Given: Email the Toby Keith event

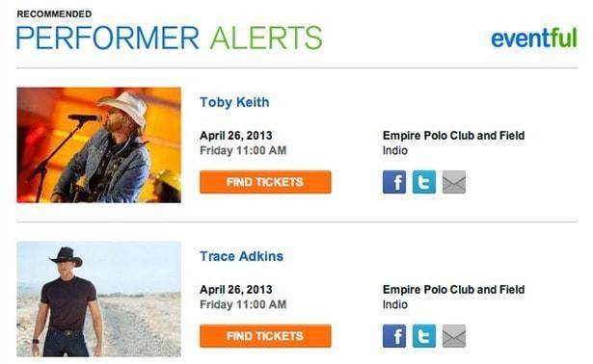Looking at the screenshot, I should click(x=454, y=182).
